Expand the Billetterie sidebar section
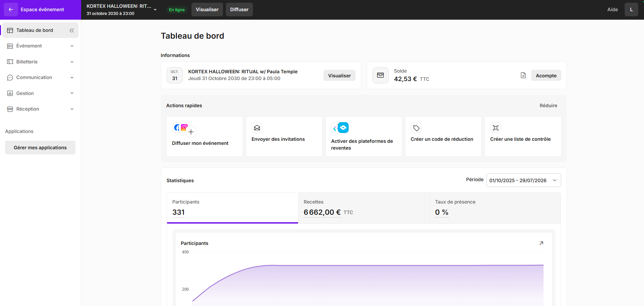644x306 pixels. (40, 62)
